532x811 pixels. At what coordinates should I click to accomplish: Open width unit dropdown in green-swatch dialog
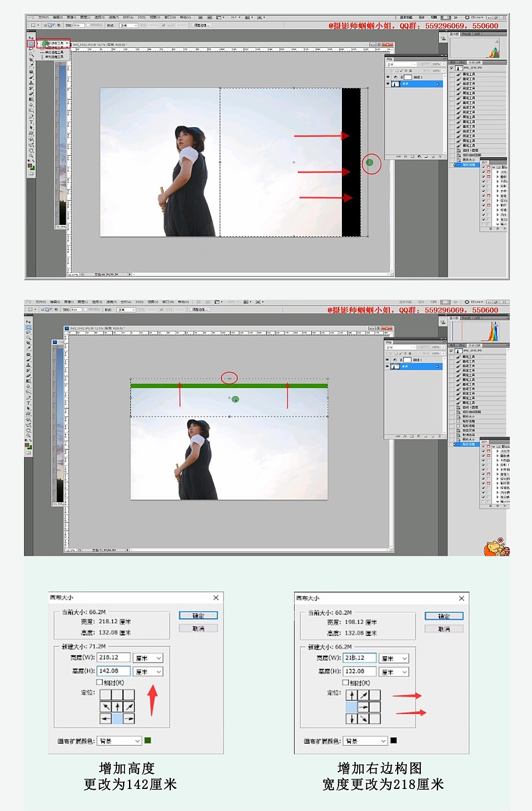tap(148, 658)
